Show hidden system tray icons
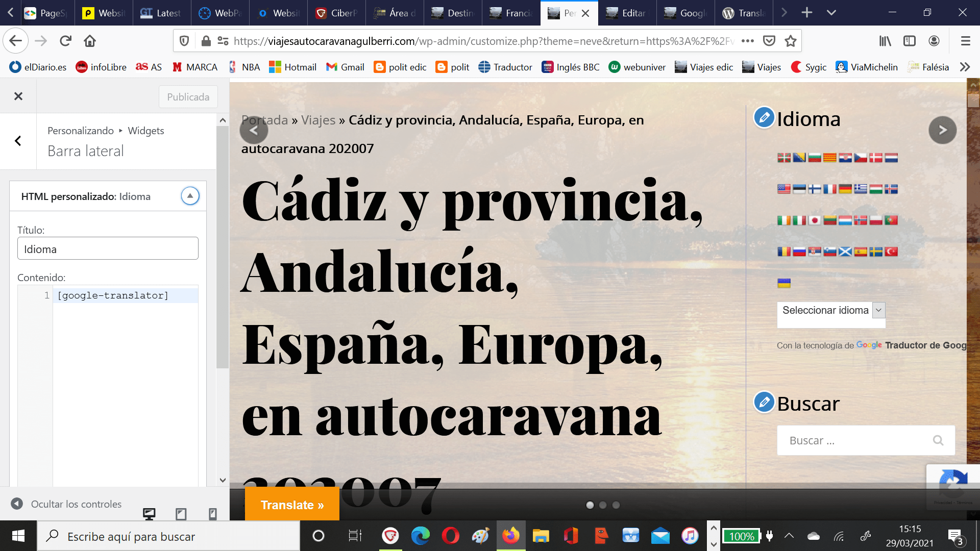980x551 pixels. (x=789, y=536)
